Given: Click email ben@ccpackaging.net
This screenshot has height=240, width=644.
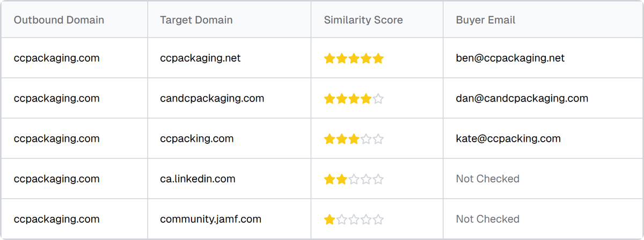Looking at the screenshot, I should [510, 58].
